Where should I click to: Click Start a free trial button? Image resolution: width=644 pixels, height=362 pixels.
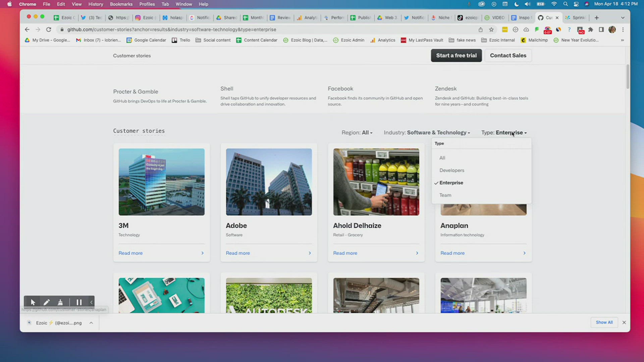tap(456, 56)
